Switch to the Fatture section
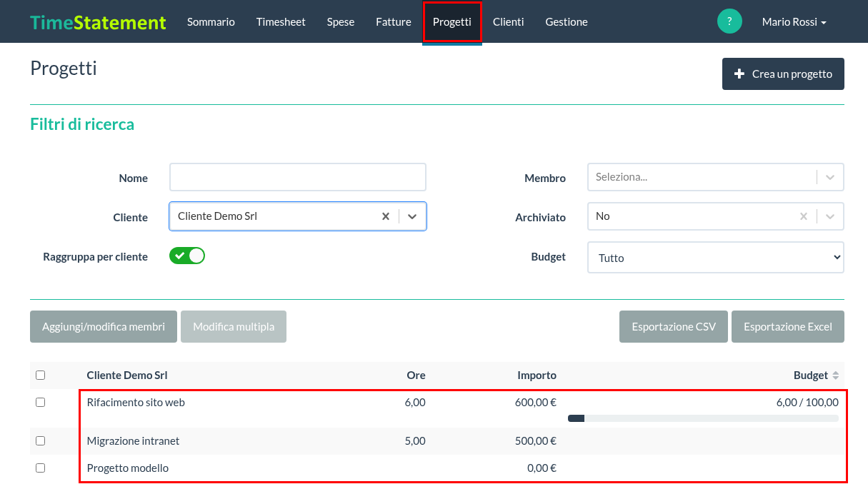This screenshot has width=868, height=484. (394, 22)
